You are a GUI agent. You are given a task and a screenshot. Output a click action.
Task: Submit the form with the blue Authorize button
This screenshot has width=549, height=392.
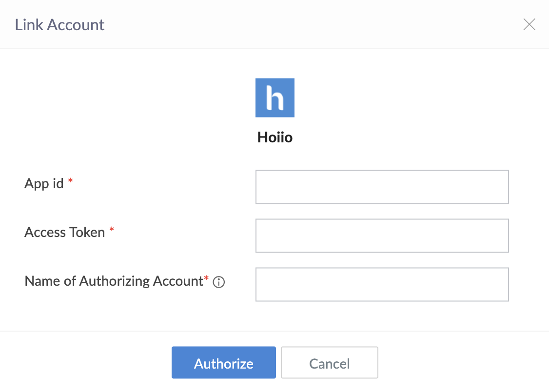tap(223, 363)
